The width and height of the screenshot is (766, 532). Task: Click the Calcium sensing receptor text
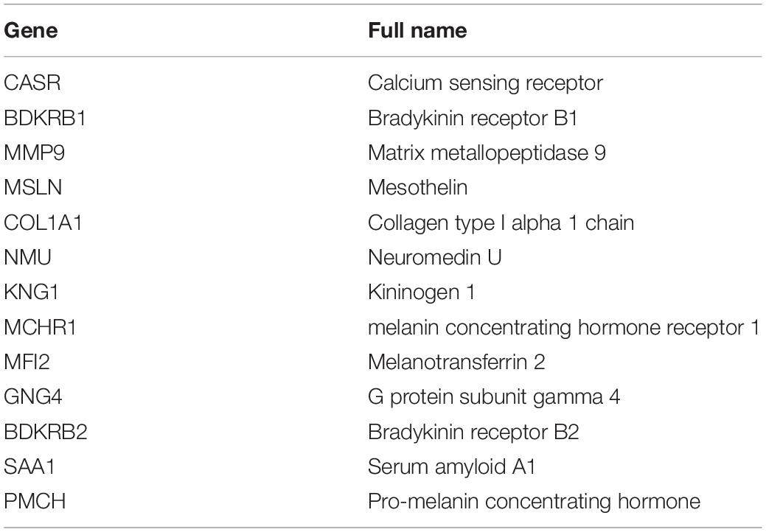[485, 83]
